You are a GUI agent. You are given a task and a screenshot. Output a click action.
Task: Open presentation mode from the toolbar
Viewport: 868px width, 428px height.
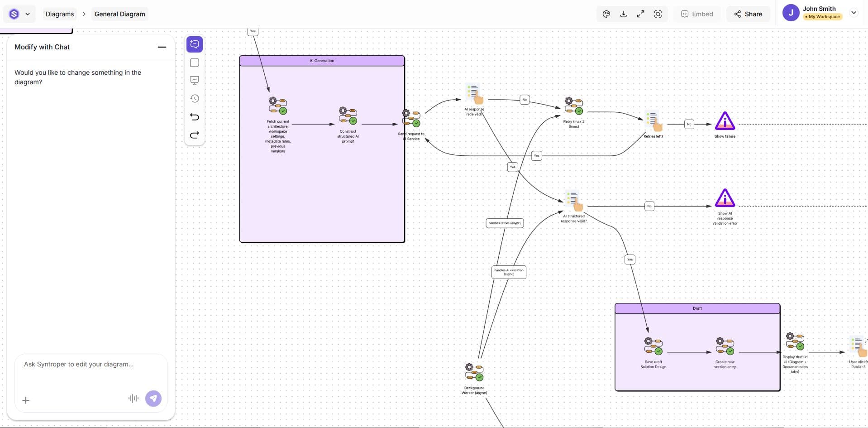coord(195,81)
